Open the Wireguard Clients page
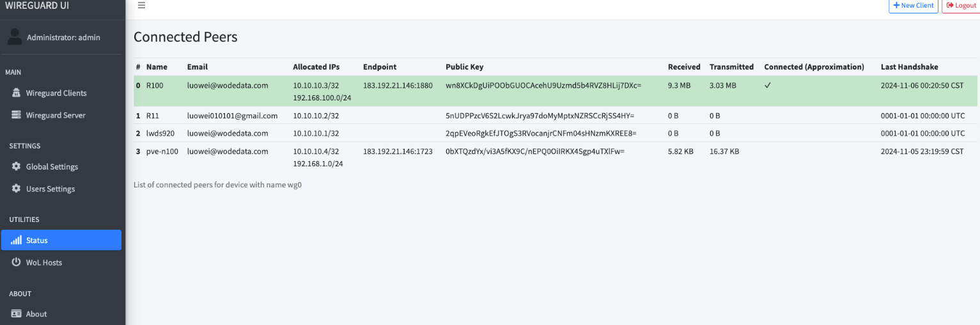The width and height of the screenshot is (980, 325). [56, 93]
